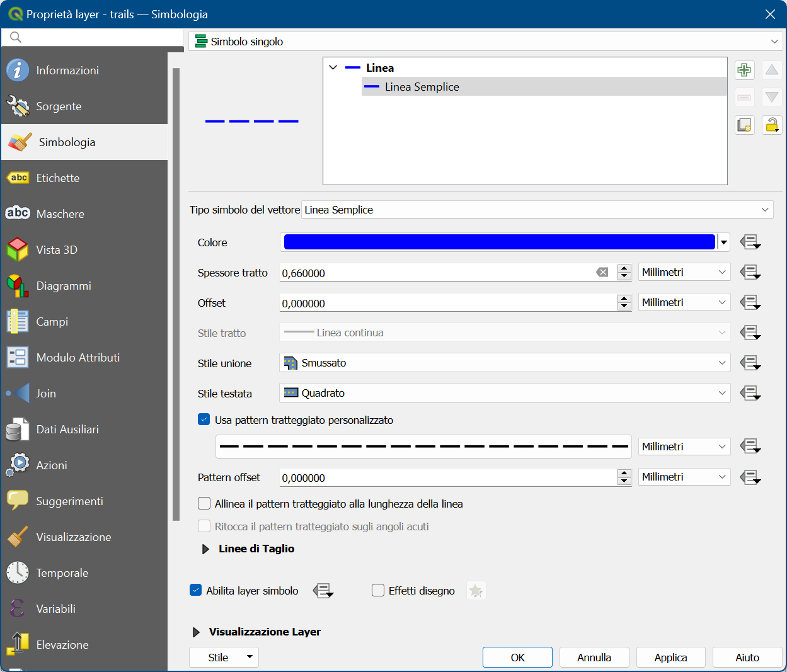Open data-defined override for Stile tratto
787x672 pixels.
[x=750, y=333]
